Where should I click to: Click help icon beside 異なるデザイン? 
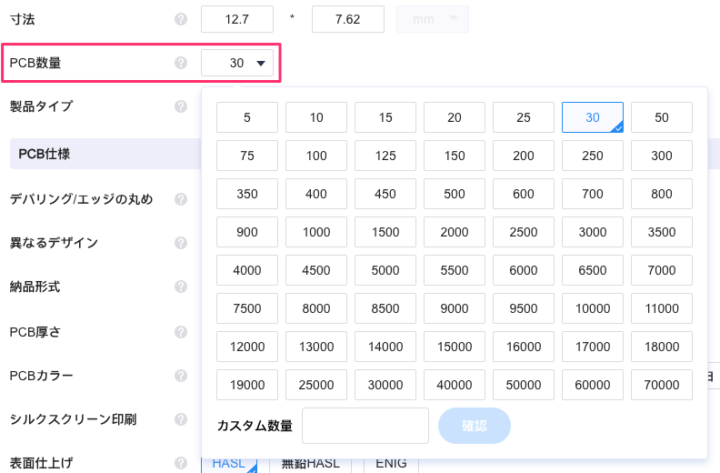pyautogui.click(x=181, y=243)
